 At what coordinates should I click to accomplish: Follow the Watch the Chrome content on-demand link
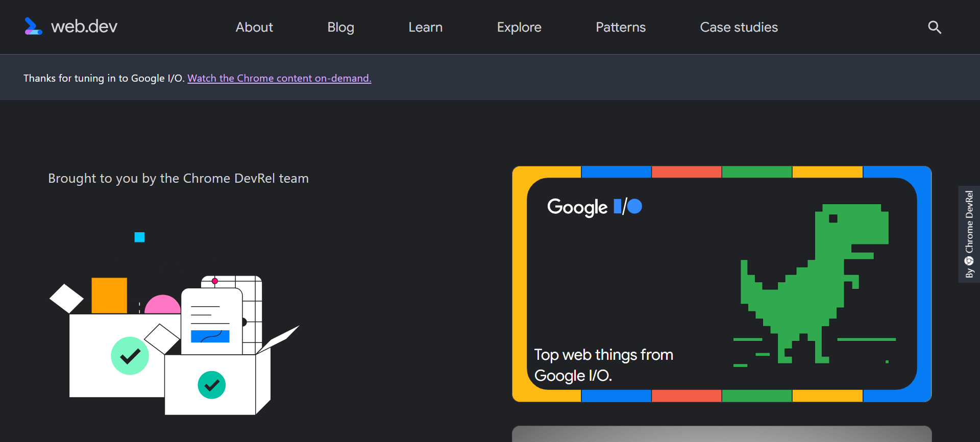click(279, 78)
